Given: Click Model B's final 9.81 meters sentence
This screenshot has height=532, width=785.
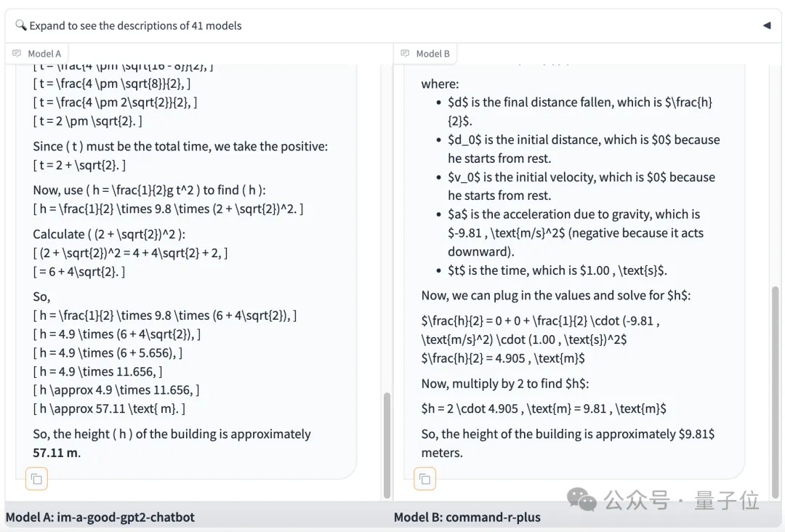Looking at the screenshot, I should [568, 443].
